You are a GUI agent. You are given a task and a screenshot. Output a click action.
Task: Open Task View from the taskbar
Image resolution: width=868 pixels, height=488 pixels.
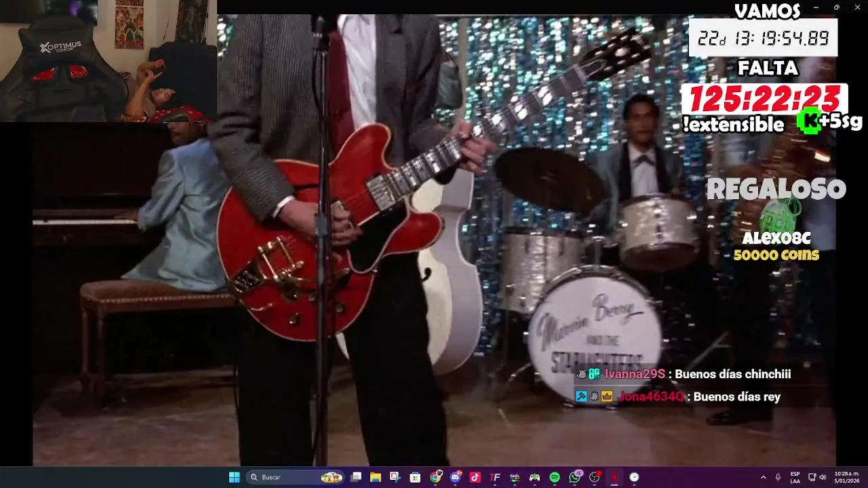[x=356, y=477]
